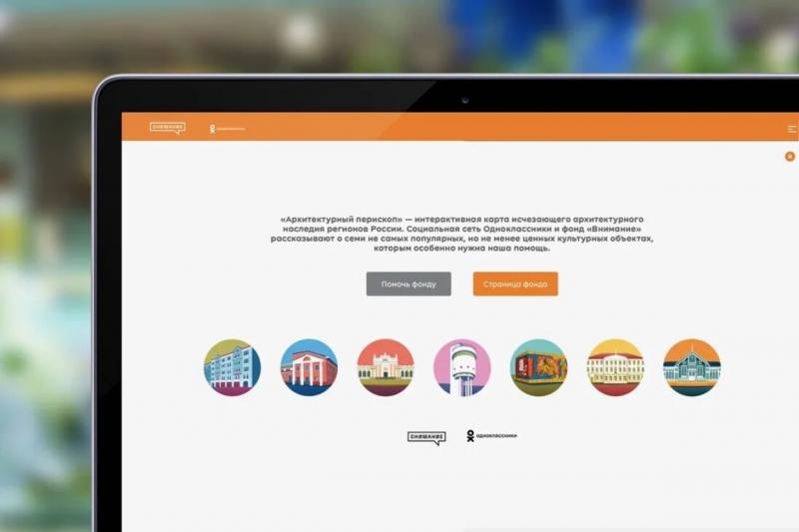Open the hamburger menu in the orange header
This screenshot has height=532, width=799.
click(x=792, y=129)
